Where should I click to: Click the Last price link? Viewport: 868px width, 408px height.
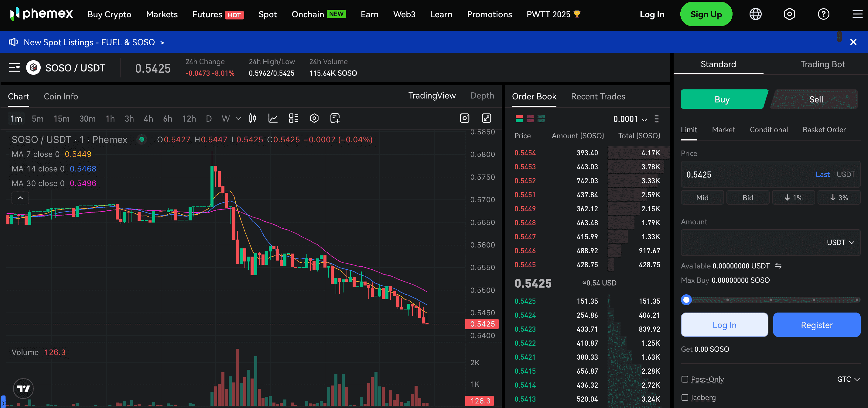tap(822, 174)
